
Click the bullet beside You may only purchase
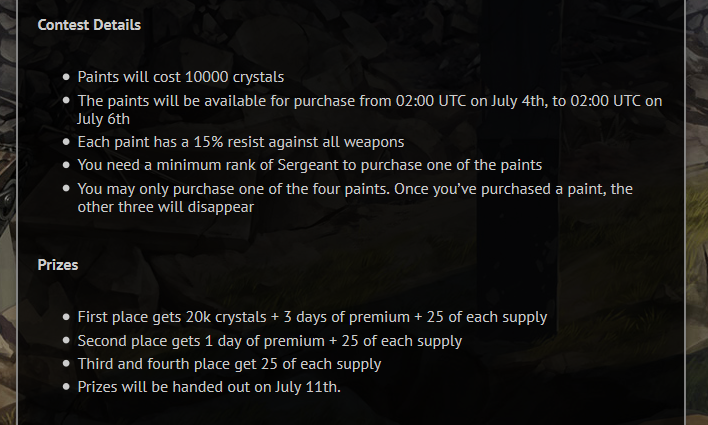pos(66,189)
